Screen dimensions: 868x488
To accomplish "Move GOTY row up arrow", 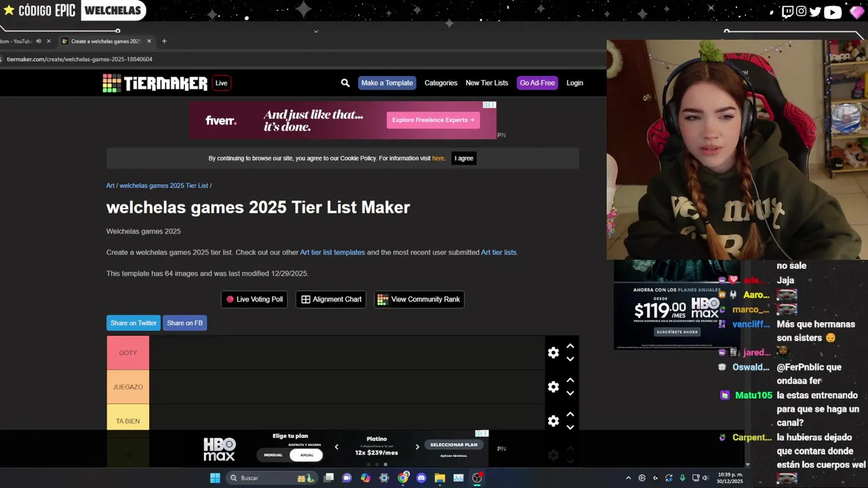I will click(x=570, y=346).
